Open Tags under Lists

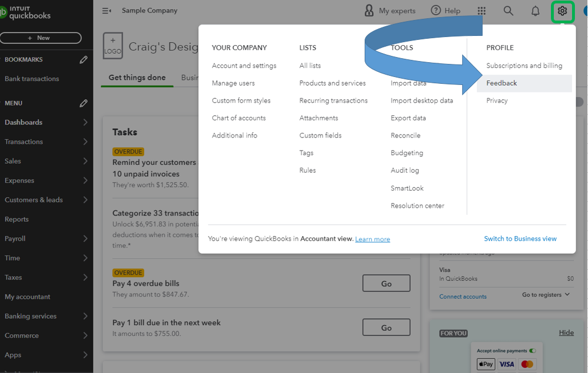[307, 153]
